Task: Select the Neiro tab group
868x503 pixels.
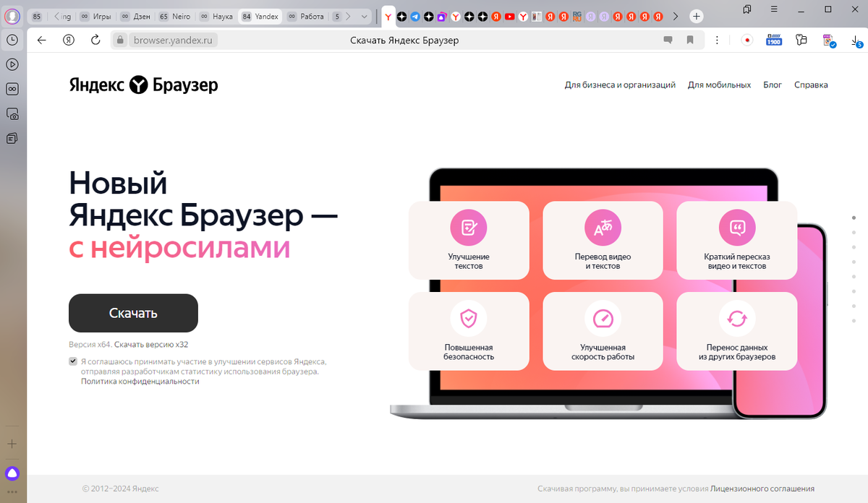Action: 174,16
